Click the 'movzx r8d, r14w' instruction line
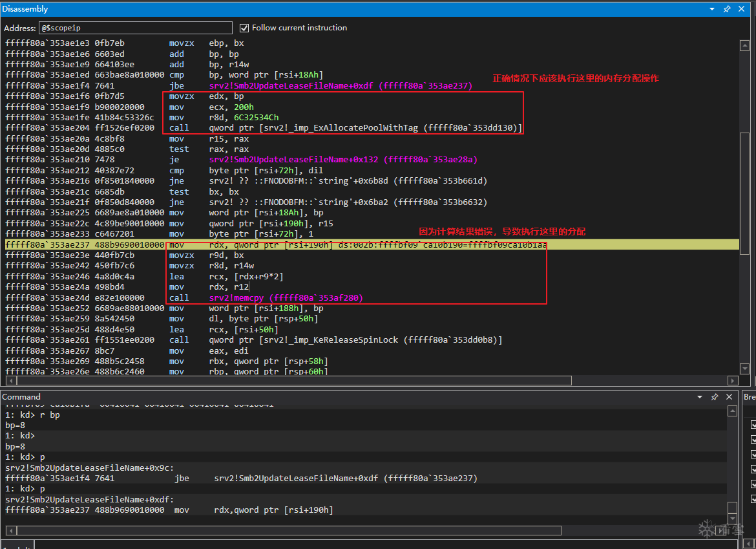Viewport: 756px width, 549px height. (x=130, y=266)
